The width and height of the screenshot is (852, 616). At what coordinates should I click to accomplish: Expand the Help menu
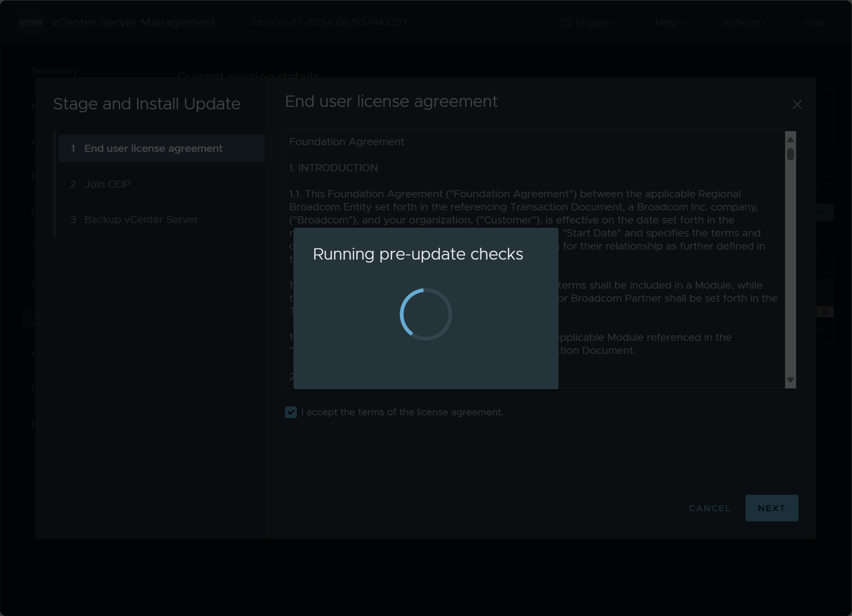(x=670, y=23)
